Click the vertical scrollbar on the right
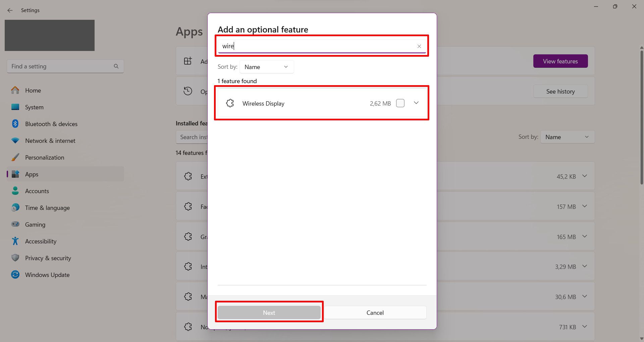This screenshot has width=644, height=342. (x=641, y=117)
